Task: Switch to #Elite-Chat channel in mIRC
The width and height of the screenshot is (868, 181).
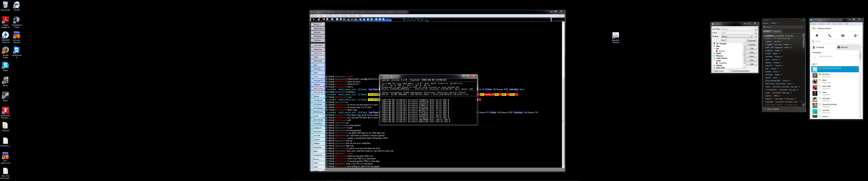Action: click(x=318, y=53)
